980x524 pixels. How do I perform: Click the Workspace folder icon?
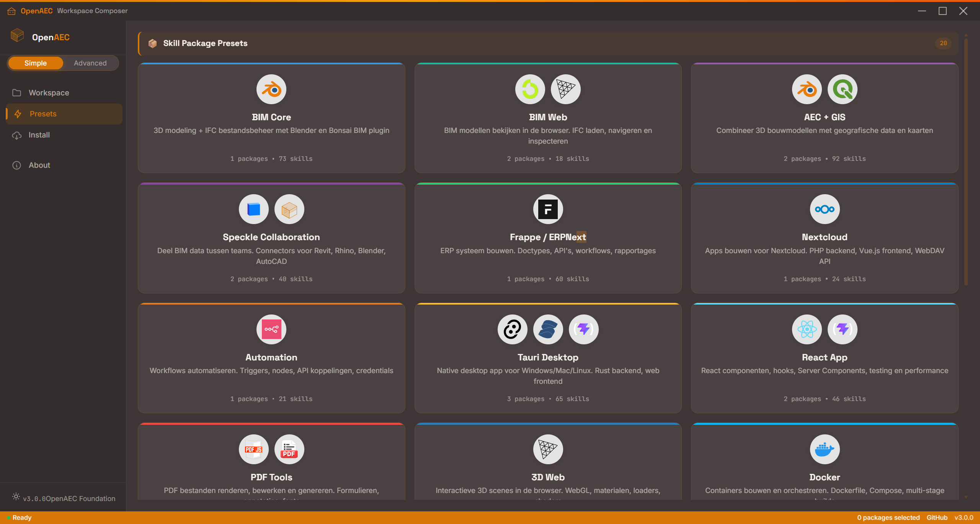[x=16, y=93]
